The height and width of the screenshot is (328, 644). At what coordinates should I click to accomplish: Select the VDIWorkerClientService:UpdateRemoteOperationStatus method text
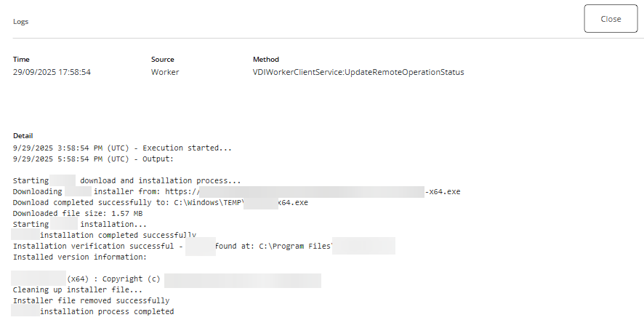(x=358, y=72)
